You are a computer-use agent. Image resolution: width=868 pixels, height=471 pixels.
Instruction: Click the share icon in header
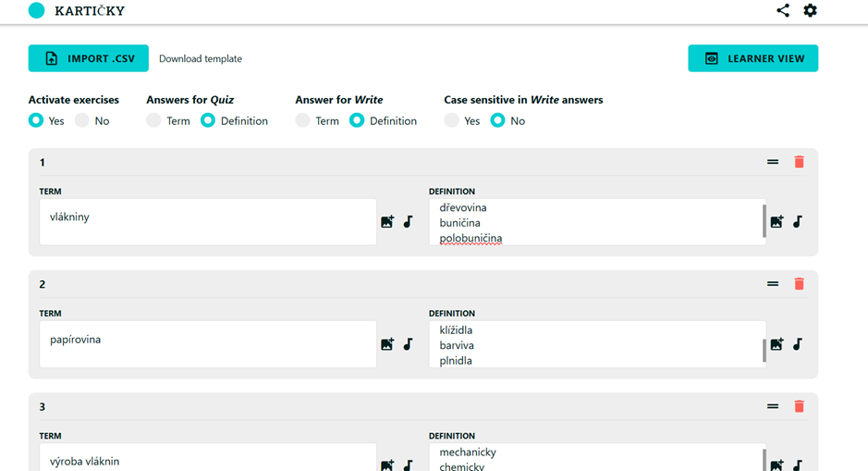pyautogui.click(x=783, y=11)
